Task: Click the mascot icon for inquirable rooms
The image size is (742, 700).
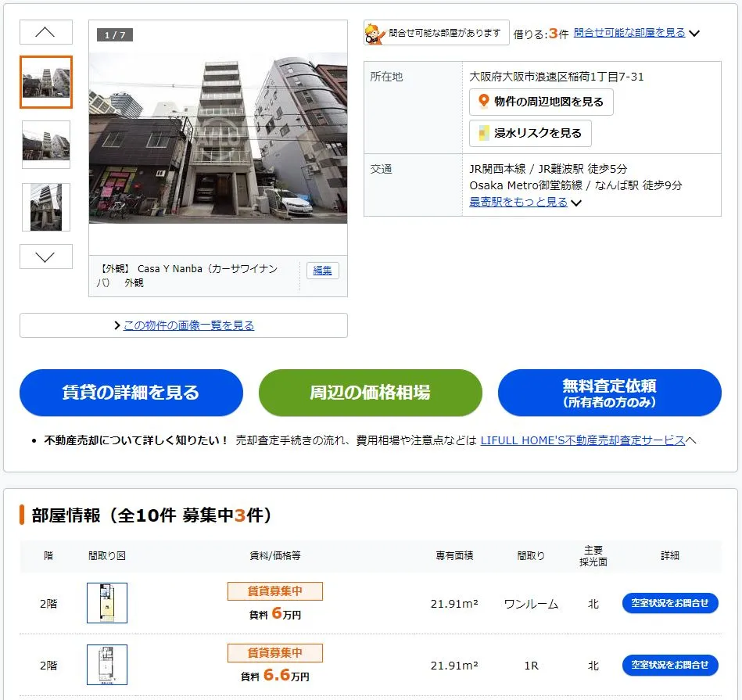Action: point(374,34)
